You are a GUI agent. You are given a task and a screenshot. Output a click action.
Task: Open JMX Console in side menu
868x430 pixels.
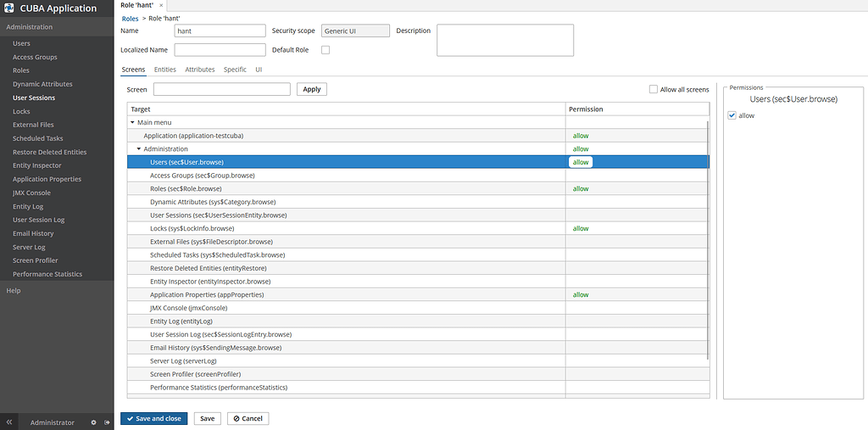(x=31, y=193)
